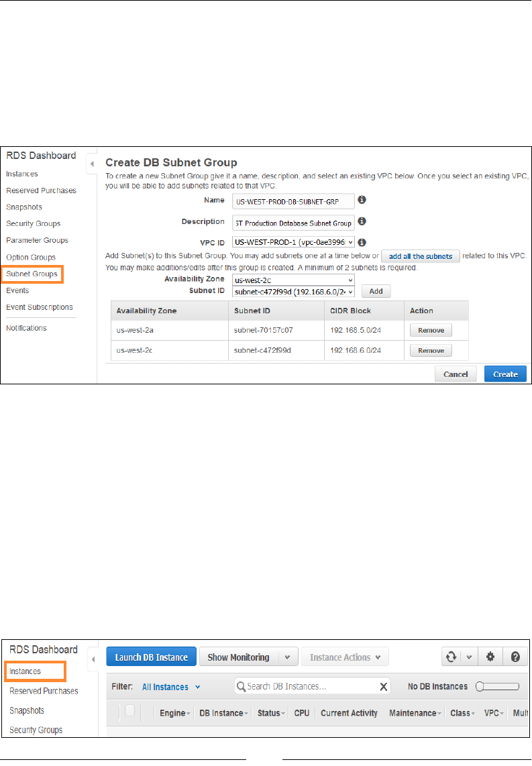The width and height of the screenshot is (532, 766).
Task: Click Show Monitoring button
Action: pos(238,657)
